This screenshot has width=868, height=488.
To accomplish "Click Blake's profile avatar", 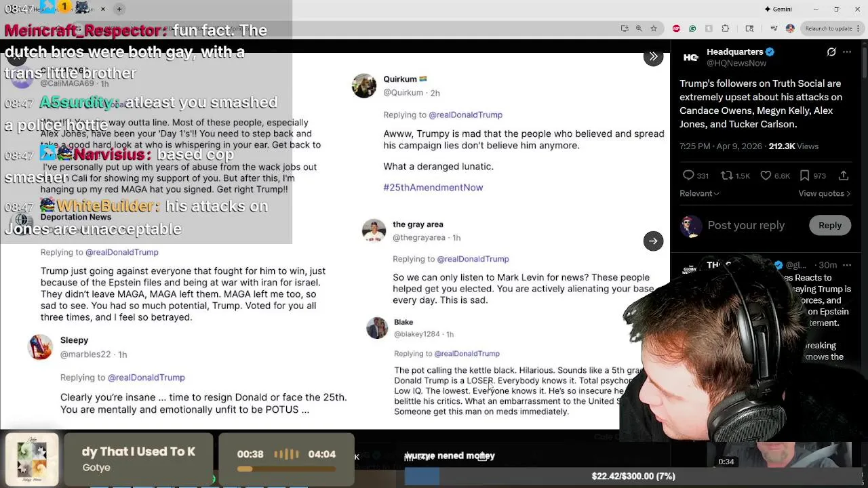I will pyautogui.click(x=377, y=328).
